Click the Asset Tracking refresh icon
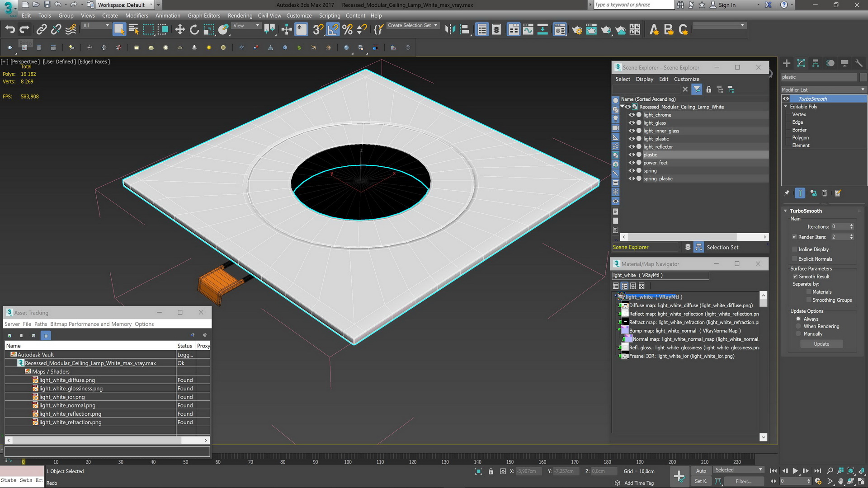868x488 pixels. 9,335
